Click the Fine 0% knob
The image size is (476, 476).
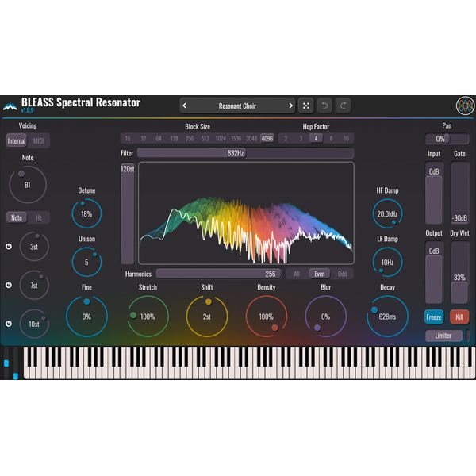tap(86, 317)
